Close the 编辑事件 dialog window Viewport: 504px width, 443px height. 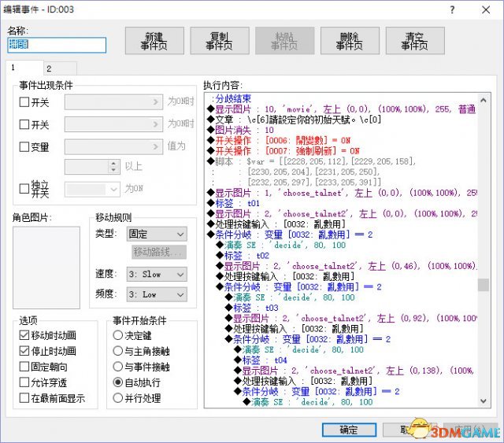(x=487, y=9)
